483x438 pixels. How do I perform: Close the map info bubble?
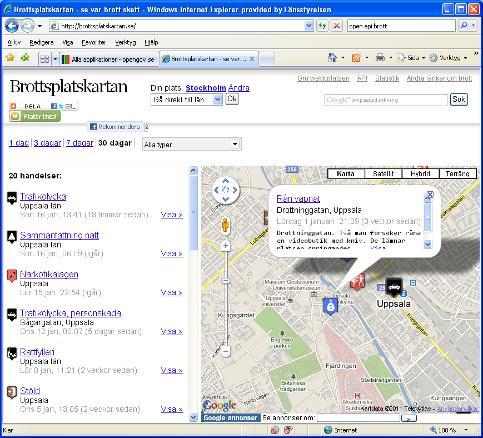pyautogui.click(x=430, y=195)
